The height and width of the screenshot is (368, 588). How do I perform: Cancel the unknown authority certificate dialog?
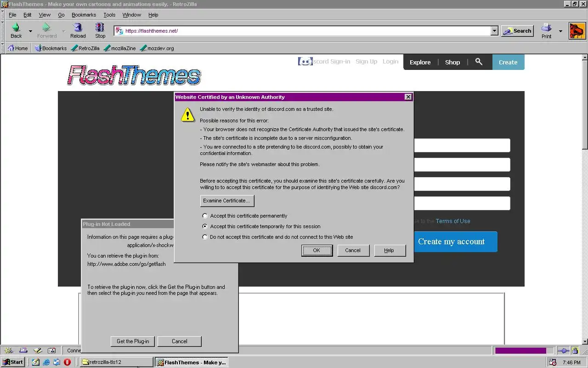(x=353, y=250)
